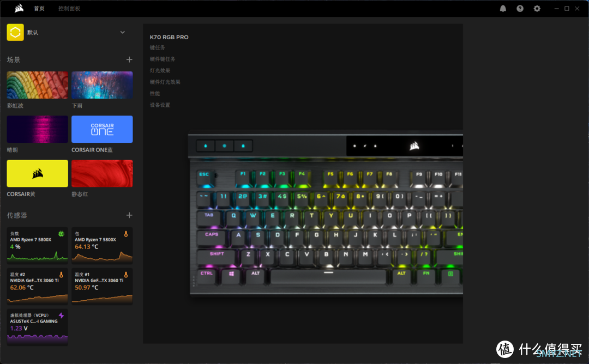The image size is (589, 364).
Task: Select the 彩虹波 rainbow wave scene thumbnail
Action: click(37, 85)
